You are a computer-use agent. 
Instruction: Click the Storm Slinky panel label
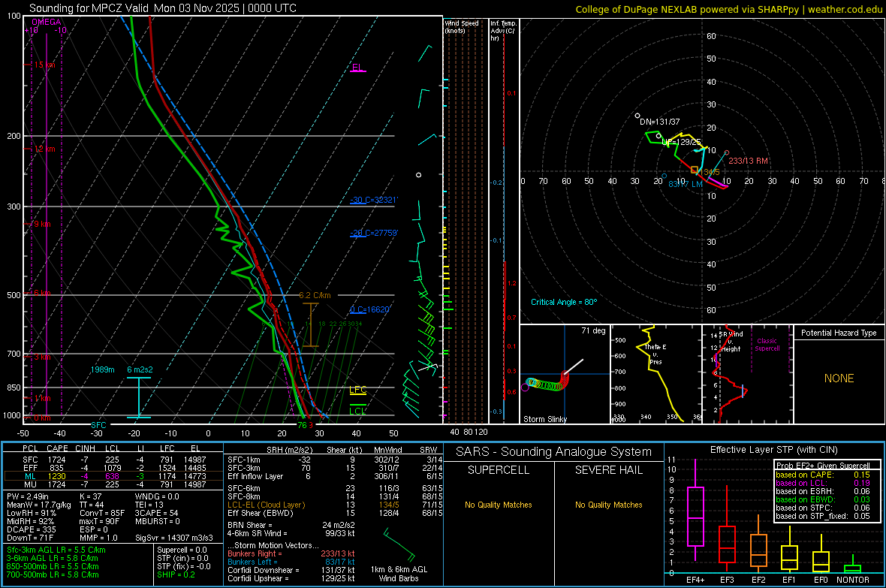[544, 419]
